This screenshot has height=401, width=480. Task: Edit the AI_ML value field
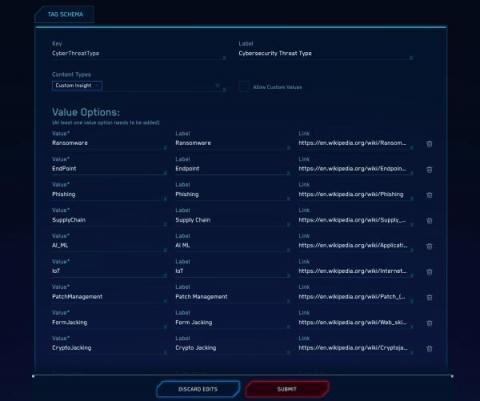109,245
